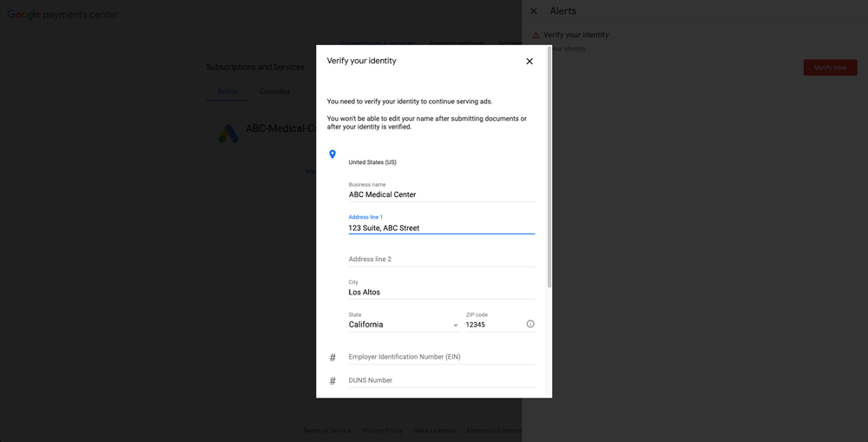Screen dimensions: 868x442
Task: Click the hash icon beside DUNS Number
Action: click(332, 381)
